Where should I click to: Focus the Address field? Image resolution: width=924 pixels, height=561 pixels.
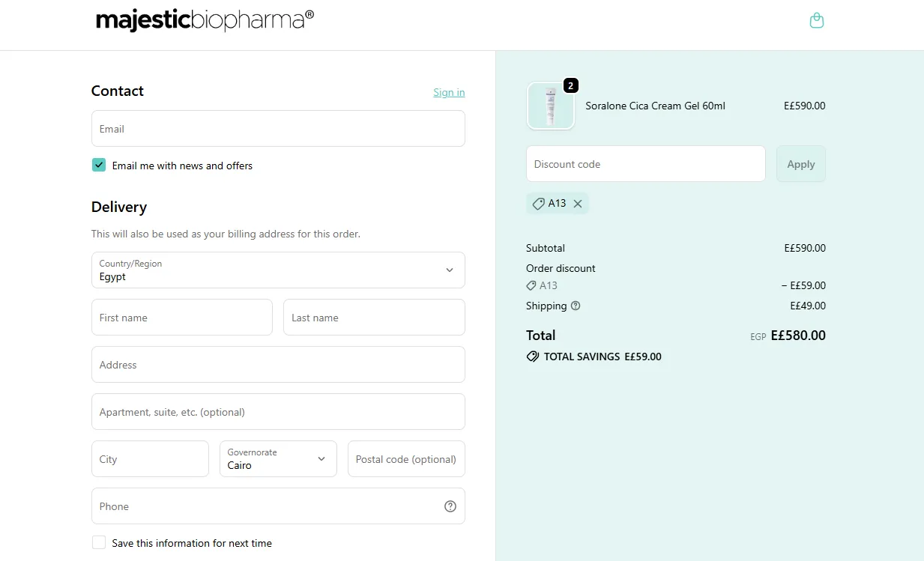278,365
